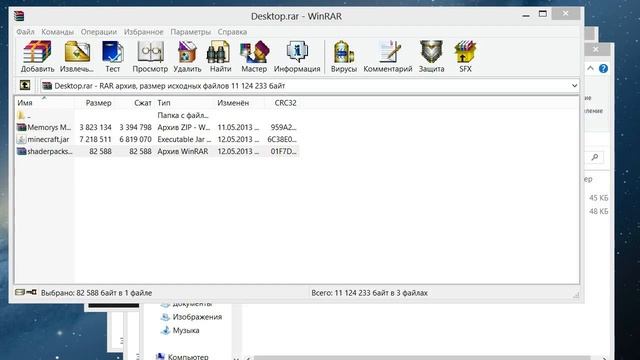The width and height of the screenshot is (640, 360).
Task: Open the Избранное menu
Action: click(x=144, y=32)
